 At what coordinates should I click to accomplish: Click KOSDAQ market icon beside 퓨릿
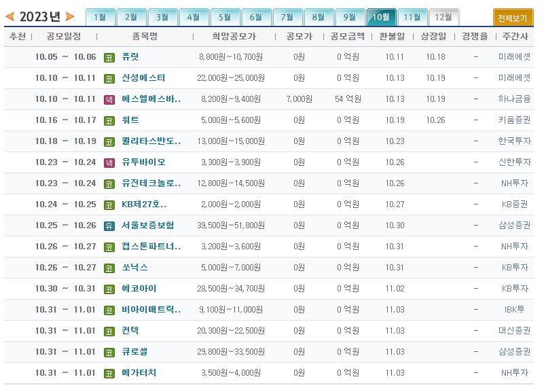(109, 58)
